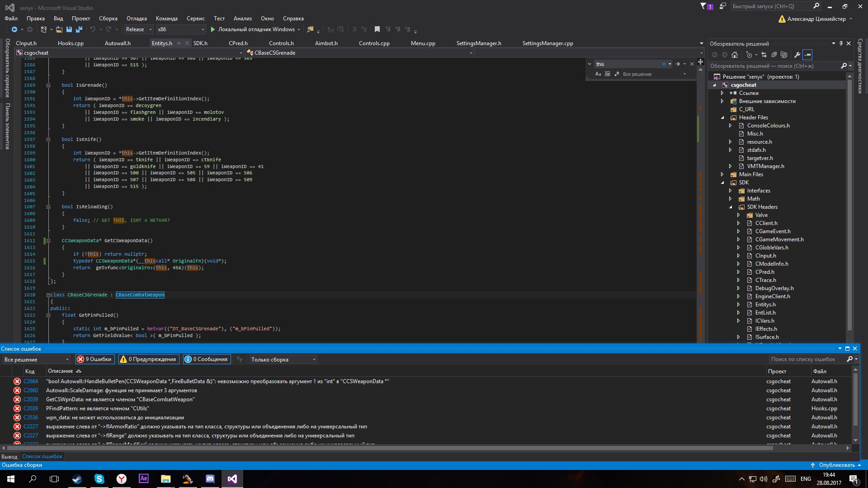
Task: Toggle regular expression search option
Action: [x=617, y=74]
